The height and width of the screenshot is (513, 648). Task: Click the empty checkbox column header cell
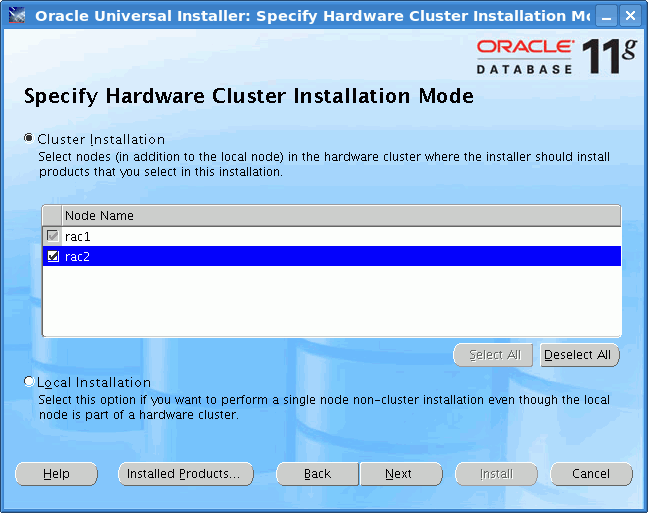pos(52,215)
